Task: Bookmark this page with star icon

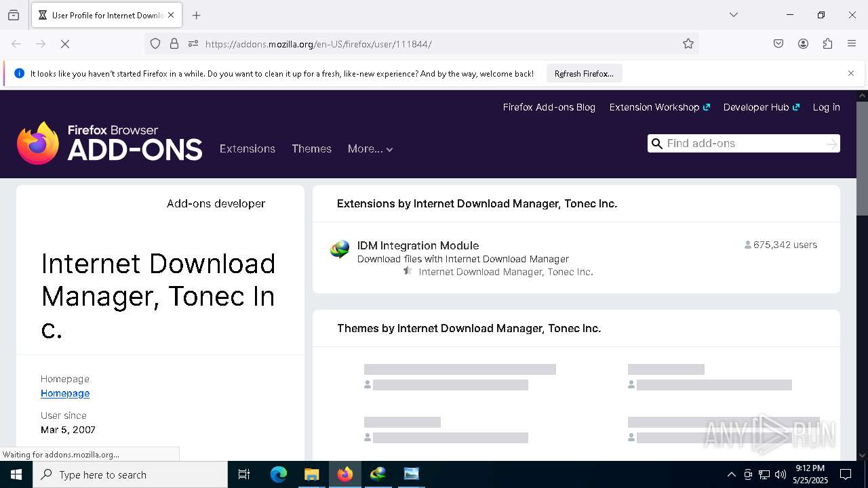Action: (x=688, y=44)
